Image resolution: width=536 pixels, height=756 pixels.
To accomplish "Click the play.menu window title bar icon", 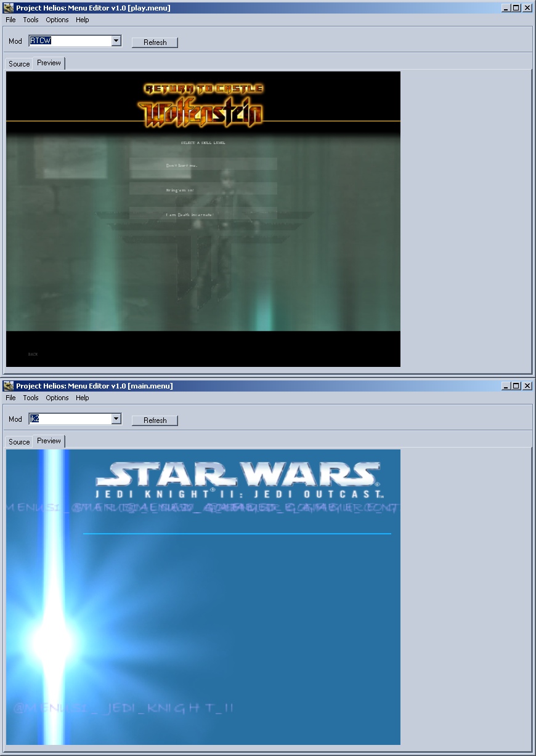I will [x=9, y=8].
